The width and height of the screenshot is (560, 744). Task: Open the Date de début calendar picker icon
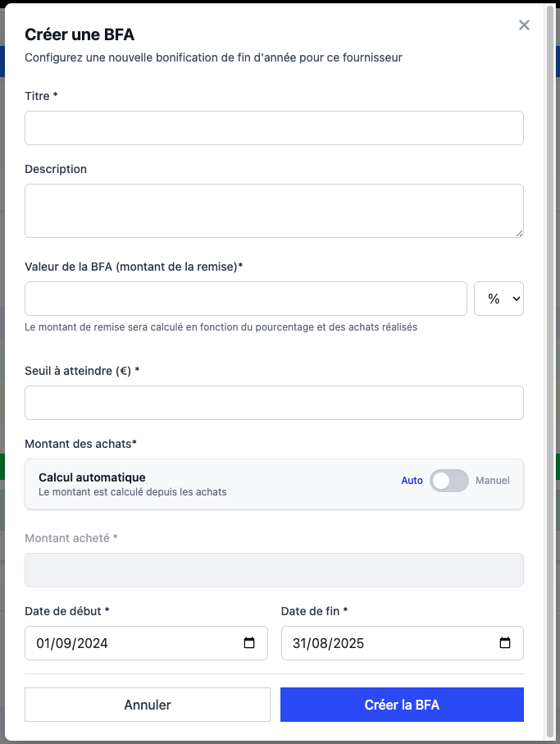pyautogui.click(x=249, y=643)
